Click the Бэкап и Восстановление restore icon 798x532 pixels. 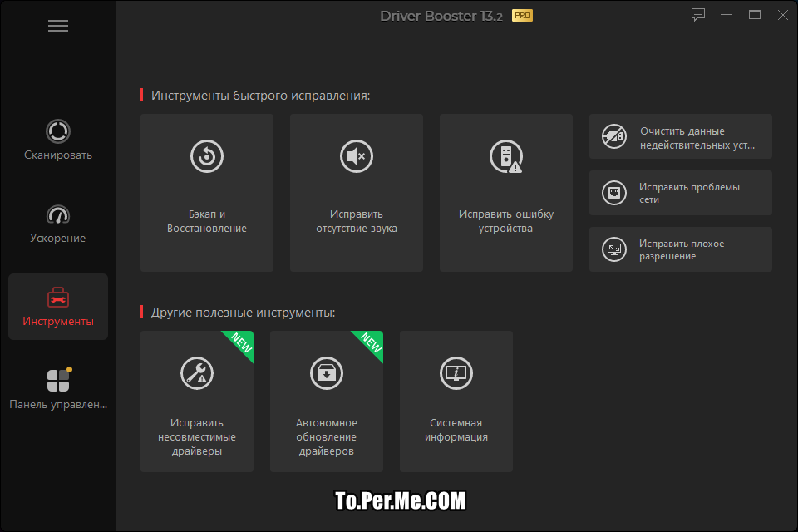pyautogui.click(x=206, y=156)
